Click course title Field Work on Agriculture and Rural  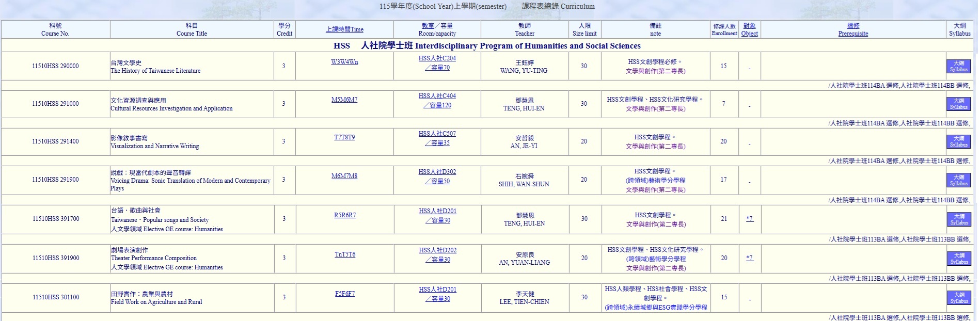tap(156, 302)
